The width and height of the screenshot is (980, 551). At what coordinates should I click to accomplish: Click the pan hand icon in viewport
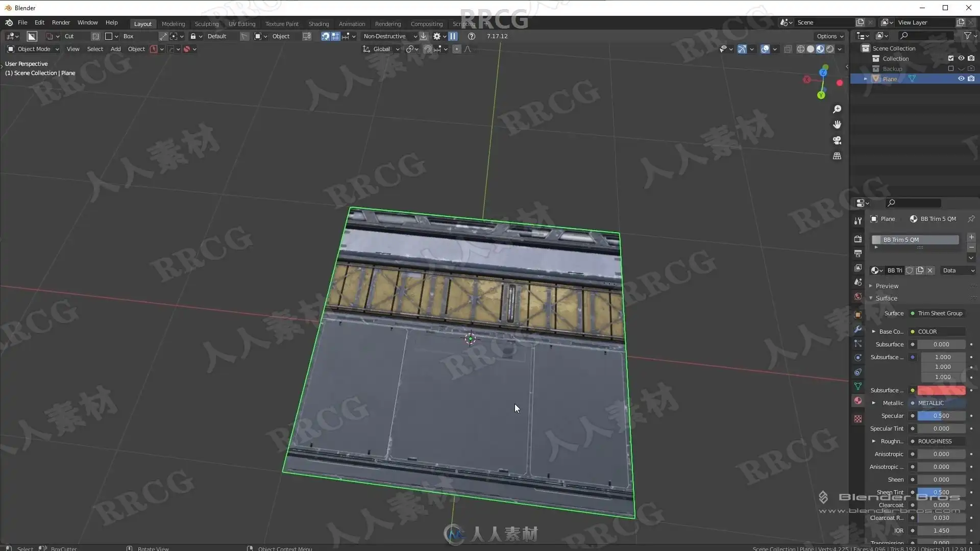click(837, 124)
